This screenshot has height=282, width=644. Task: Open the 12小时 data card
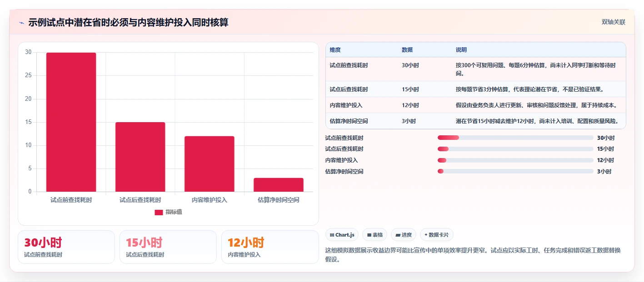click(x=270, y=247)
